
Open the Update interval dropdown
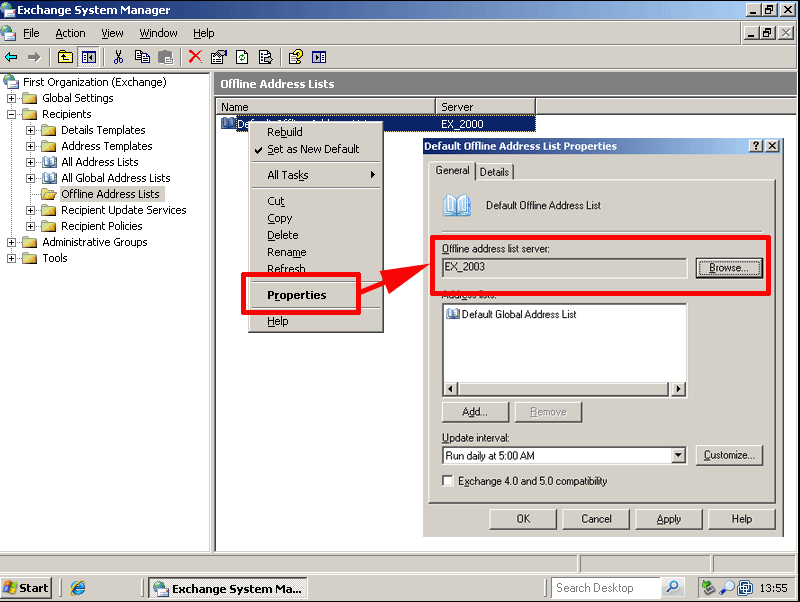[678, 455]
